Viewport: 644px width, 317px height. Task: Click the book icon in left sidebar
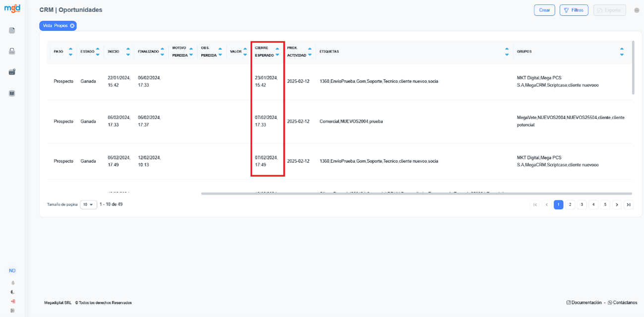point(12,93)
